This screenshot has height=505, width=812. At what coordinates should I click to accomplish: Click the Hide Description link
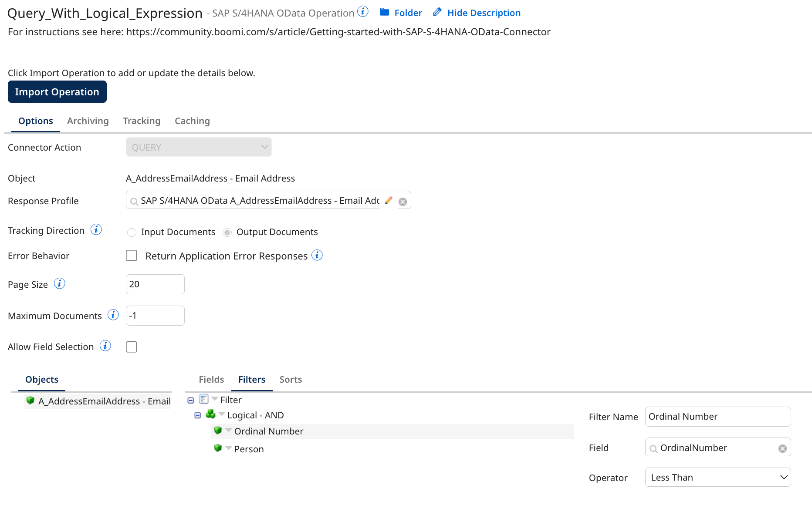tap(484, 13)
